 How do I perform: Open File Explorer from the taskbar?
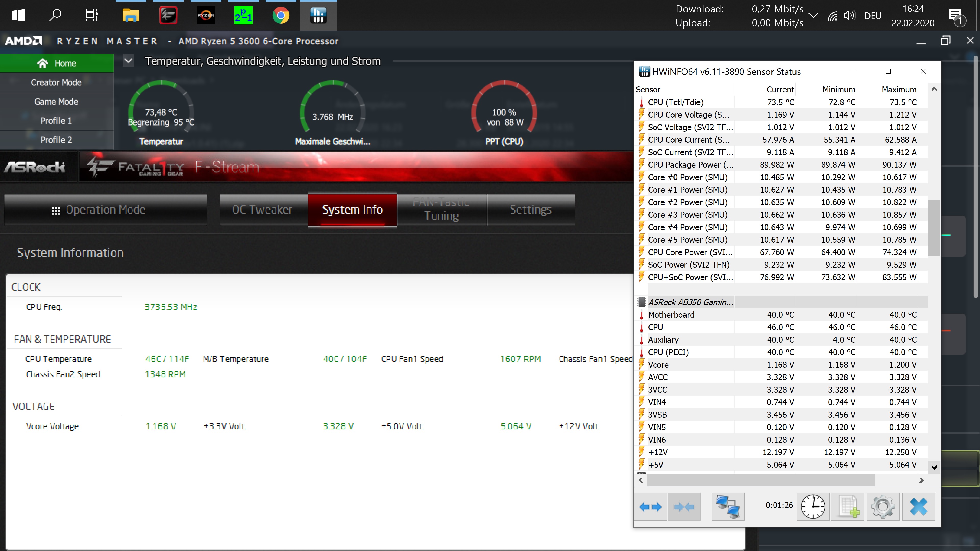[x=130, y=15]
